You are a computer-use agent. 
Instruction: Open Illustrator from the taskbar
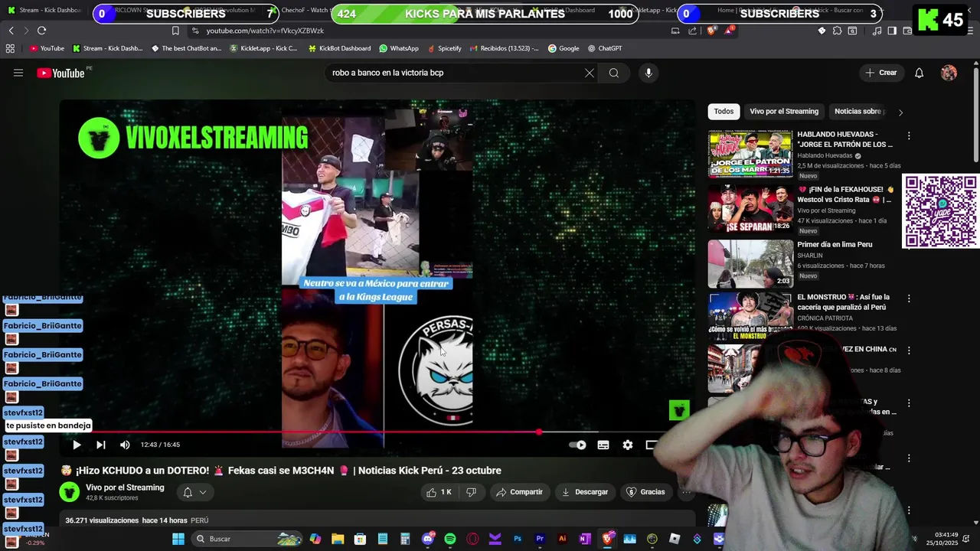[x=563, y=539]
